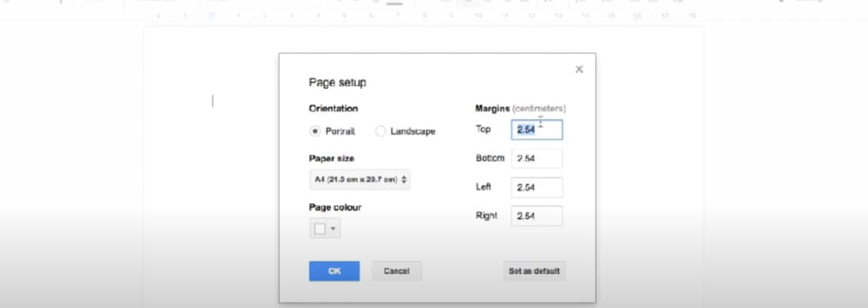Viewport: 868px width, 308px height.
Task: Click the Page colour label
Action: pyautogui.click(x=335, y=207)
